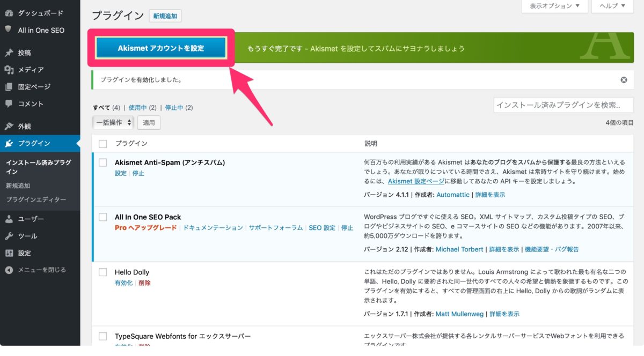Image resolution: width=644 pixels, height=356 pixels.
Task: Check the Hello Dolly row checkbox
Action: click(103, 272)
